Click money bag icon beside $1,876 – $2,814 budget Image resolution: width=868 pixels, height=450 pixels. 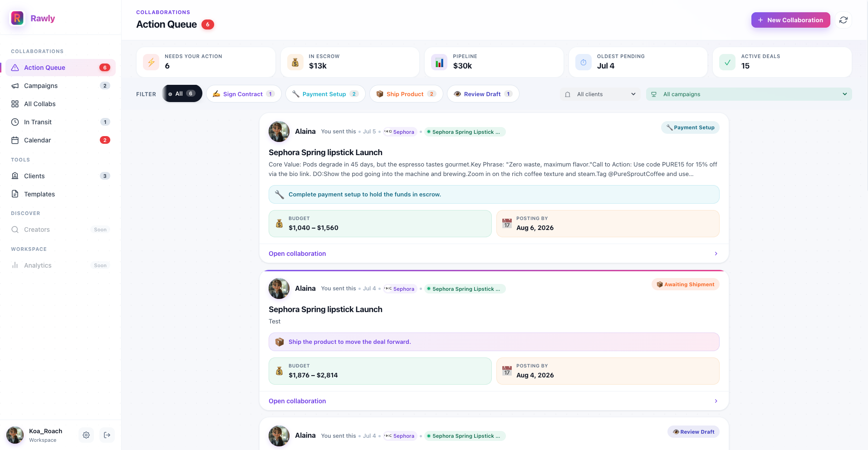click(280, 371)
